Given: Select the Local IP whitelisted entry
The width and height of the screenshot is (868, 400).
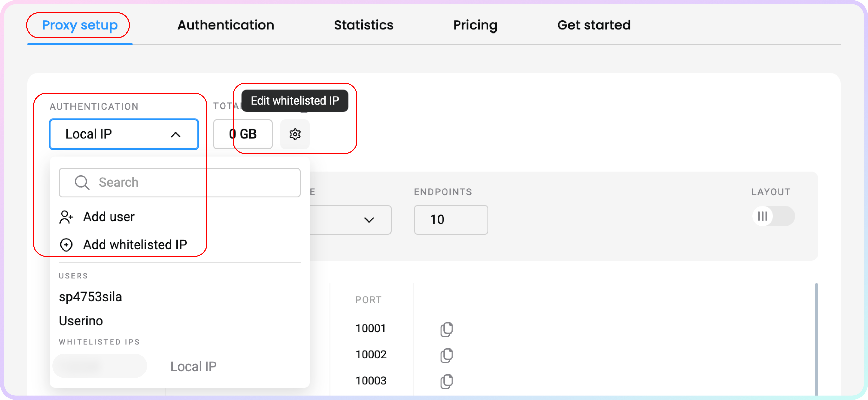Looking at the screenshot, I should [179, 366].
